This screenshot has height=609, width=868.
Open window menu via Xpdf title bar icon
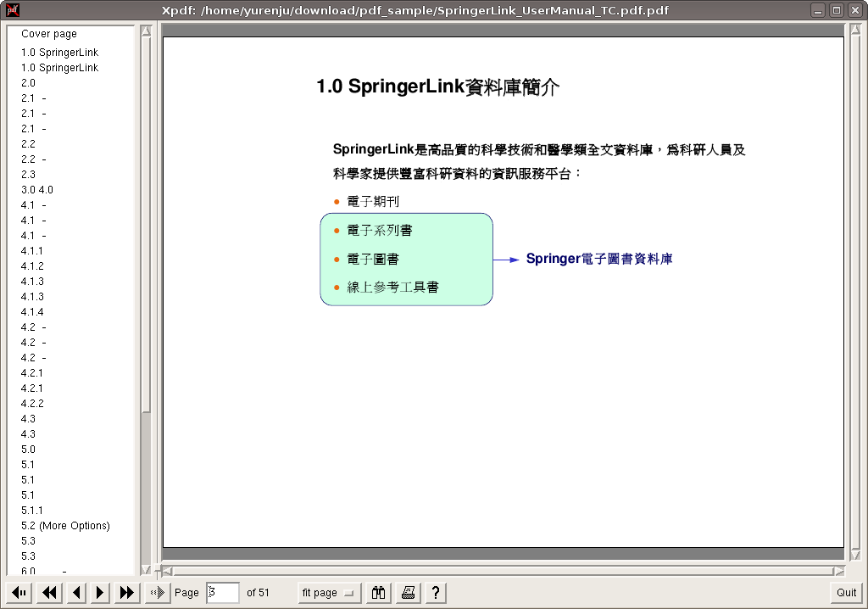pyautogui.click(x=12, y=10)
